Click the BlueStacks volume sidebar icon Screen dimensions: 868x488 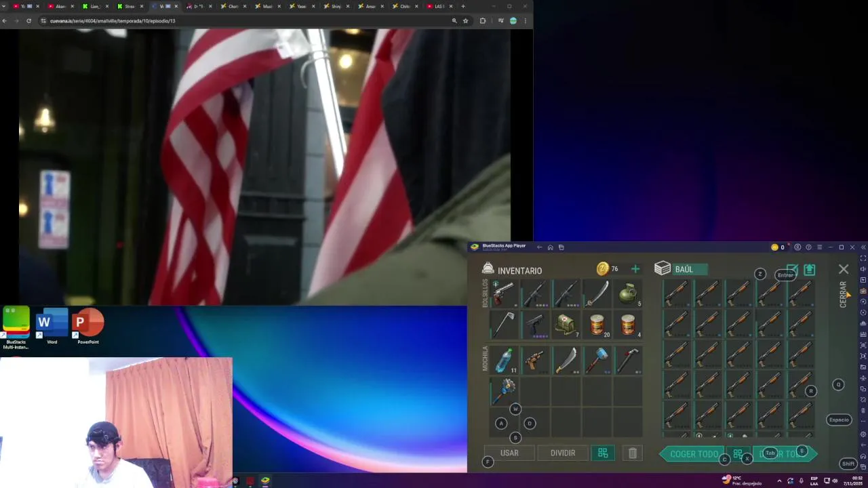tap(863, 269)
